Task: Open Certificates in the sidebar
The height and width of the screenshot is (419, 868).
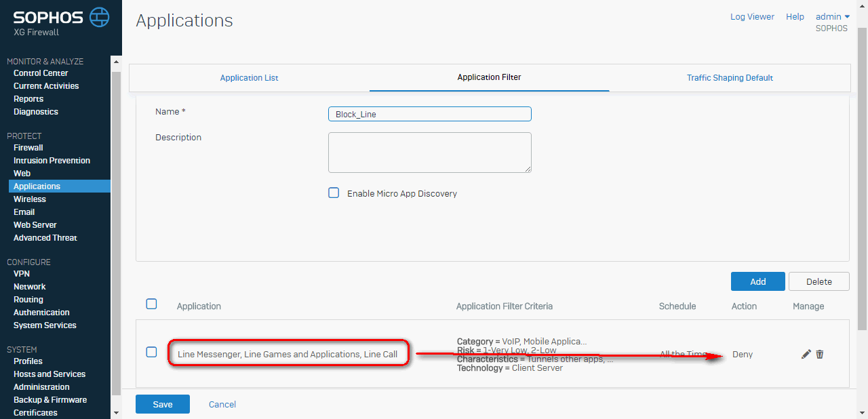Action: [x=35, y=413]
